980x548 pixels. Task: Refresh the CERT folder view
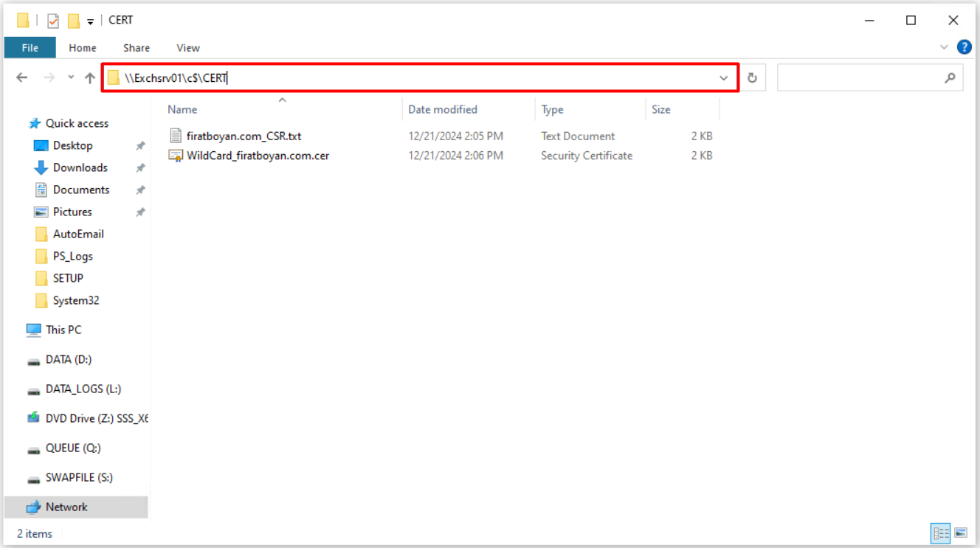(x=752, y=77)
